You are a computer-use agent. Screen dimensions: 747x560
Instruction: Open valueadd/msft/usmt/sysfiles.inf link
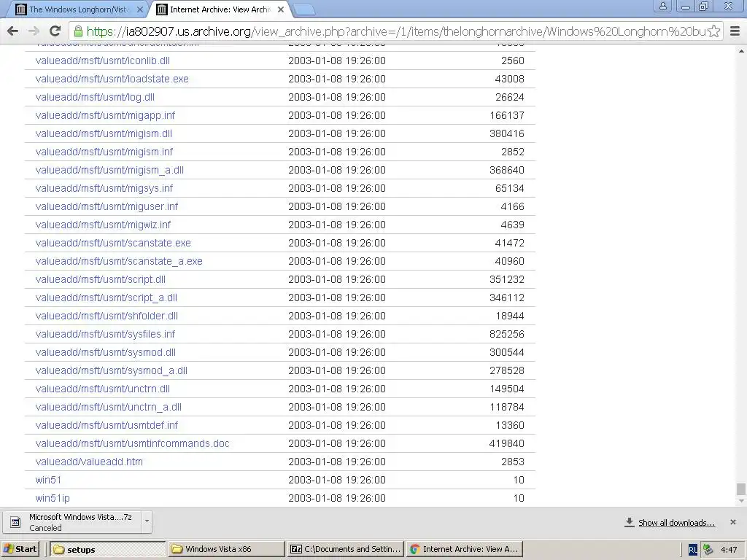click(x=105, y=334)
